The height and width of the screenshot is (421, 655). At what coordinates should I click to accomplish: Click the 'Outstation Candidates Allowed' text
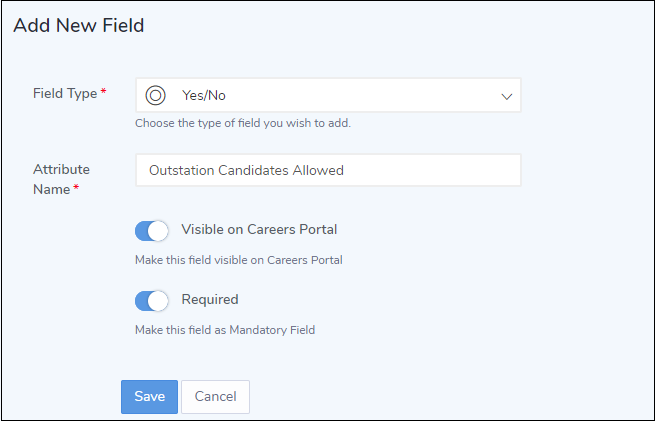click(246, 170)
